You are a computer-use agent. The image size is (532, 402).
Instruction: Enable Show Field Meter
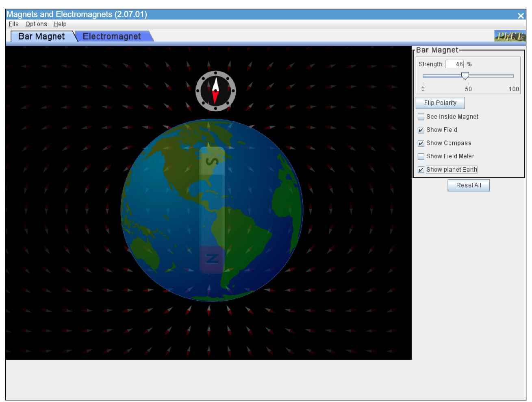[x=421, y=156]
